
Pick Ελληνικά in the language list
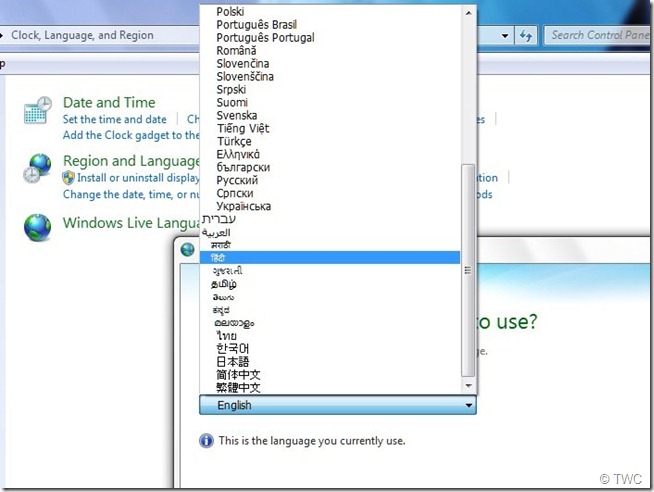click(x=331, y=154)
